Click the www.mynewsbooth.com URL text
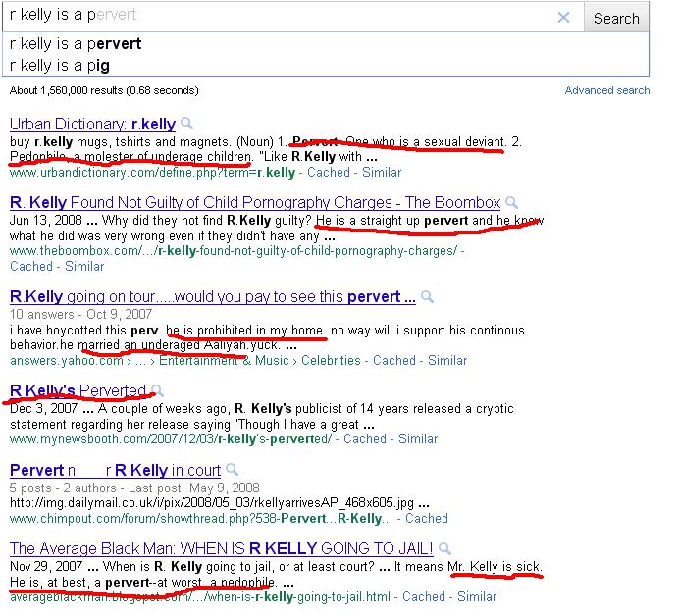 click(x=171, y=439)
